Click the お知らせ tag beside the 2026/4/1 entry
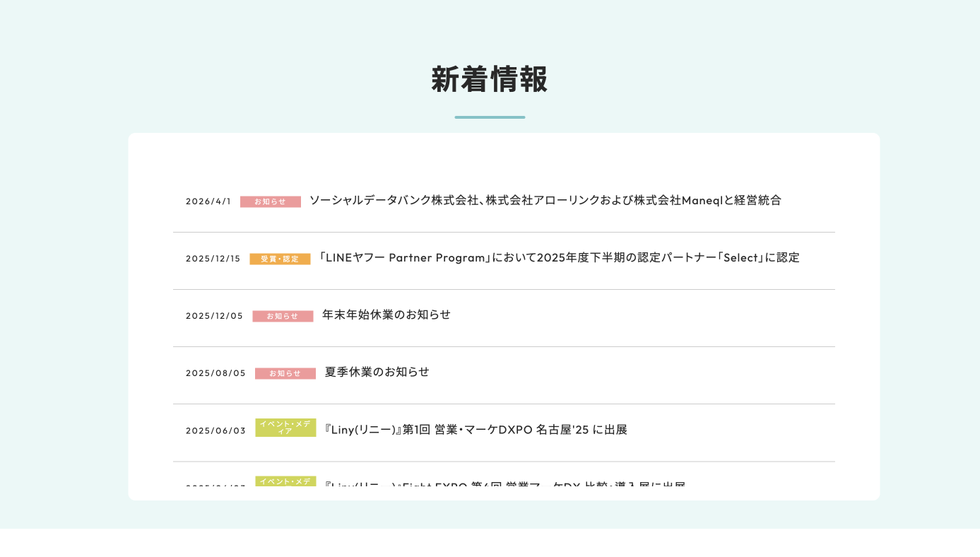The height and width of the screenshot is (557, 980). pos(270,201)
